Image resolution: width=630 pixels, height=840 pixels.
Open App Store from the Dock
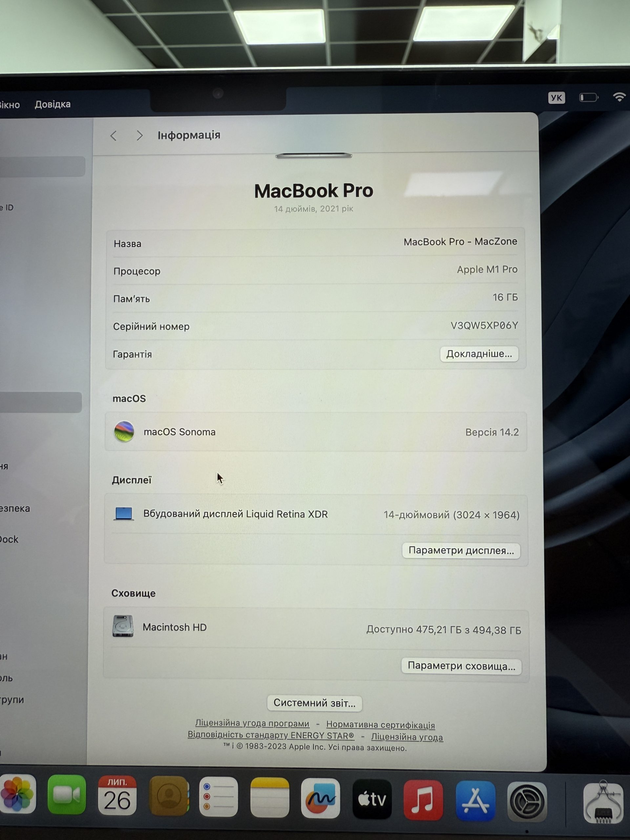(x=475, y=801)
